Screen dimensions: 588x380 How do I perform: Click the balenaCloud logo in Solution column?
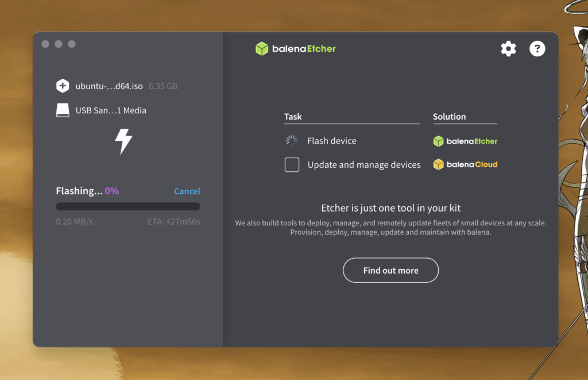pos(465,164)
